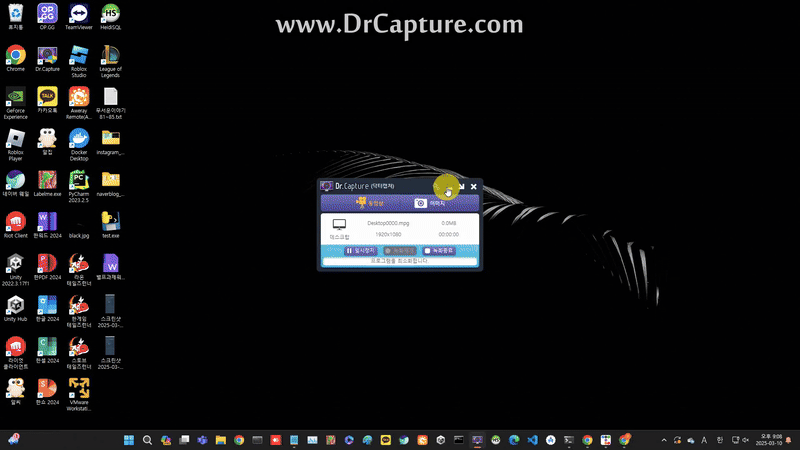
Task: Open volume control in system tray
Action: tap(745, 440)
